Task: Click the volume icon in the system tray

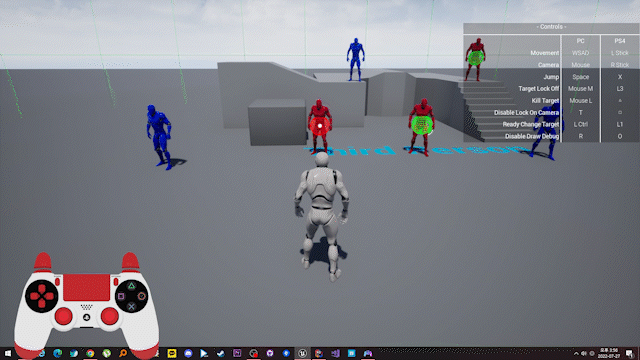Action: pyautogui.click(x=584, y=353)
